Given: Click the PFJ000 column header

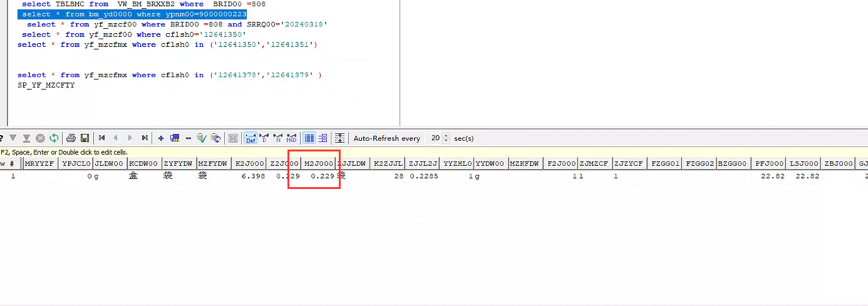Looking at the screenshot, I should click(769, 163).
